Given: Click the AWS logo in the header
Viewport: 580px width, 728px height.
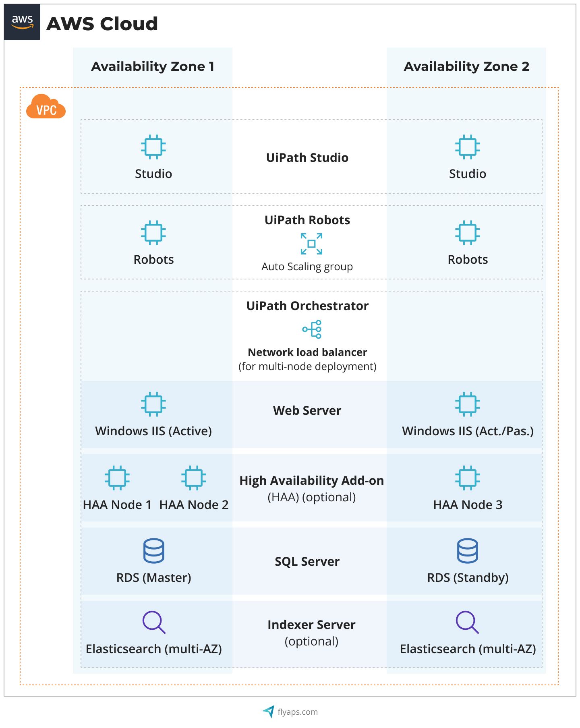Looking at the screenshot, I should click(x=22, y=22).
